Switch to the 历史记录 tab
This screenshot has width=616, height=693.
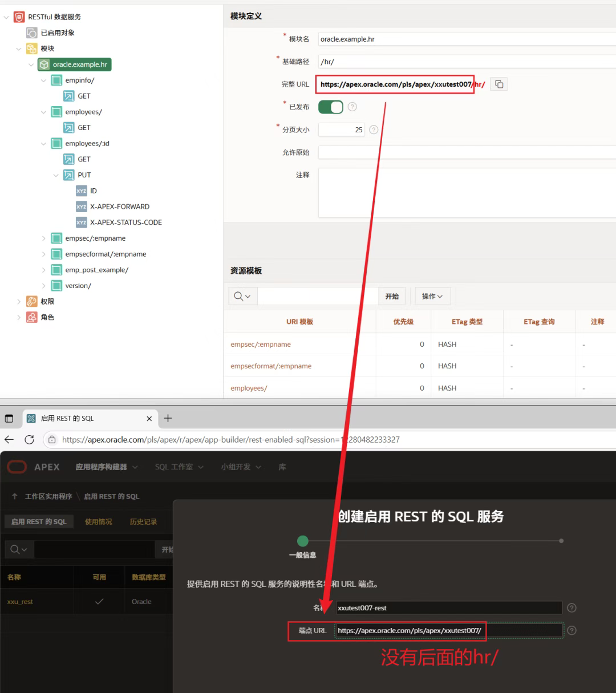[x=143, y=521]
